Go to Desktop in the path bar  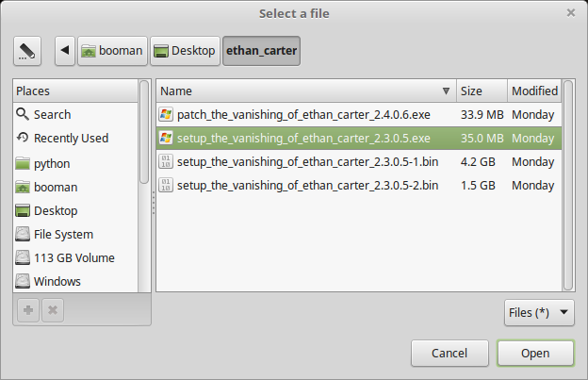point(185,51)
